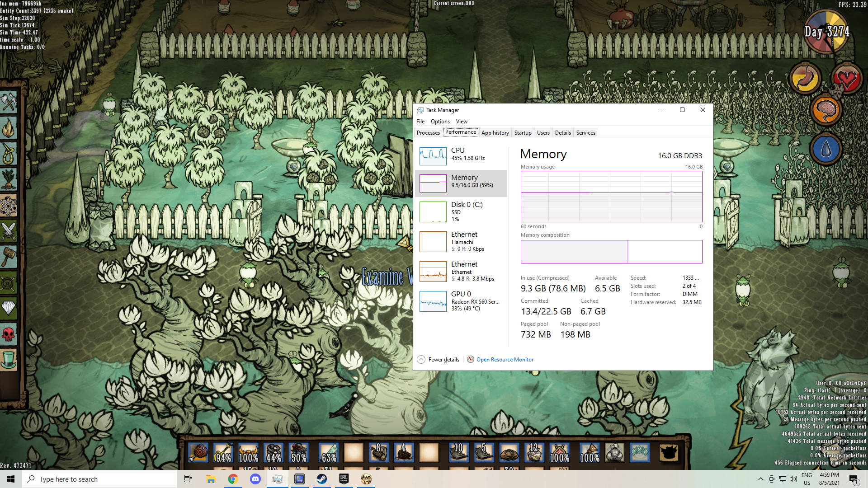Open the View menu in Task Manager
This screenshot has width=868, height=488.
click(461, 122)
